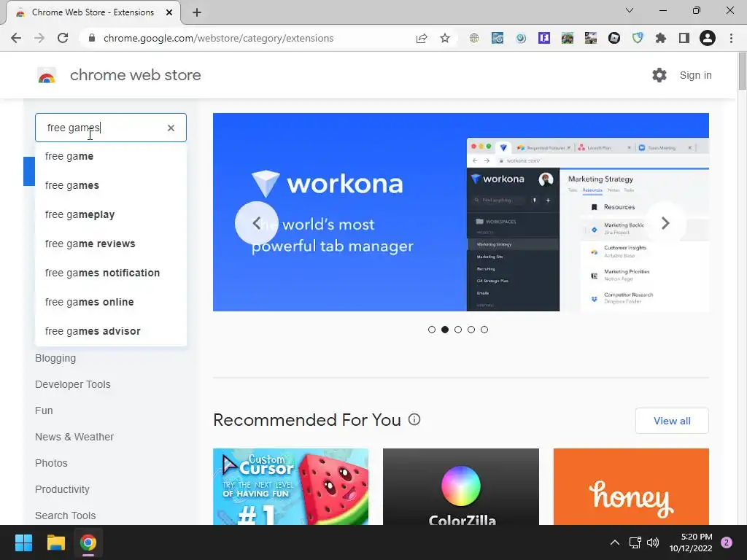Choose the 'free games online' suggestion
Image resolution: width=747 pixels, height=560 pixels.
pyautogui.click(x=111, y=302)
